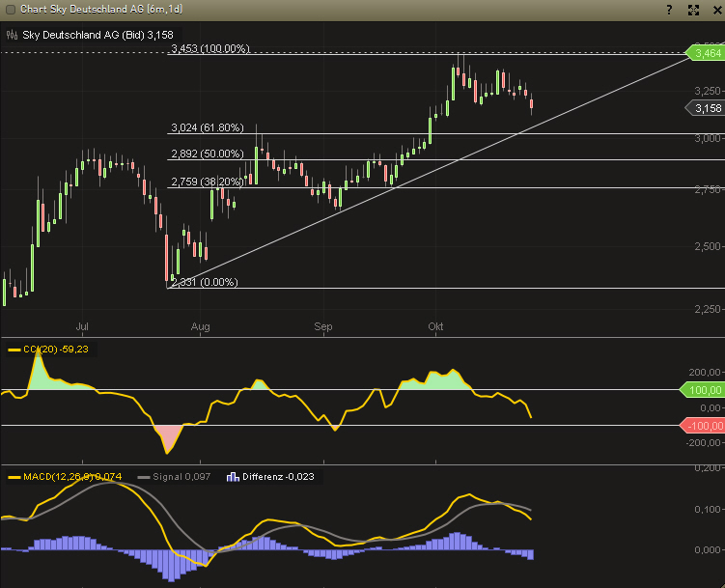The image size is (725, 588).
Task: Click the green 3,464 price marker
Action: 704,53
